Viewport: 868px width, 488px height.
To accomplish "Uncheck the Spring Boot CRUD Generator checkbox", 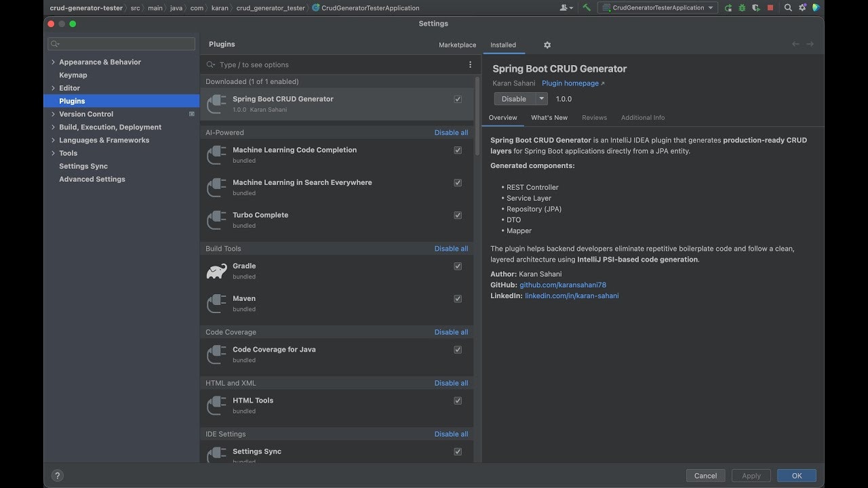I will click(458, 99).
